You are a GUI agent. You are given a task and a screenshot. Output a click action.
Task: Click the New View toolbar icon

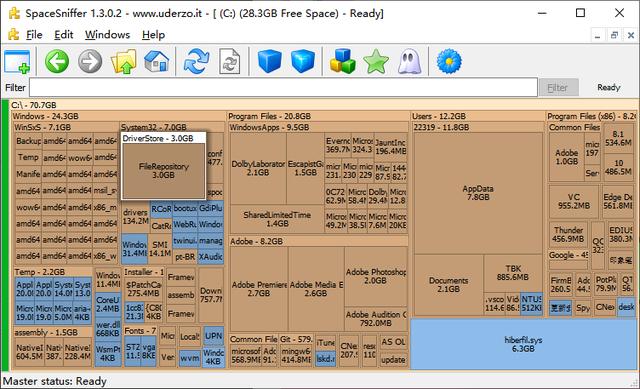(17, 62)
